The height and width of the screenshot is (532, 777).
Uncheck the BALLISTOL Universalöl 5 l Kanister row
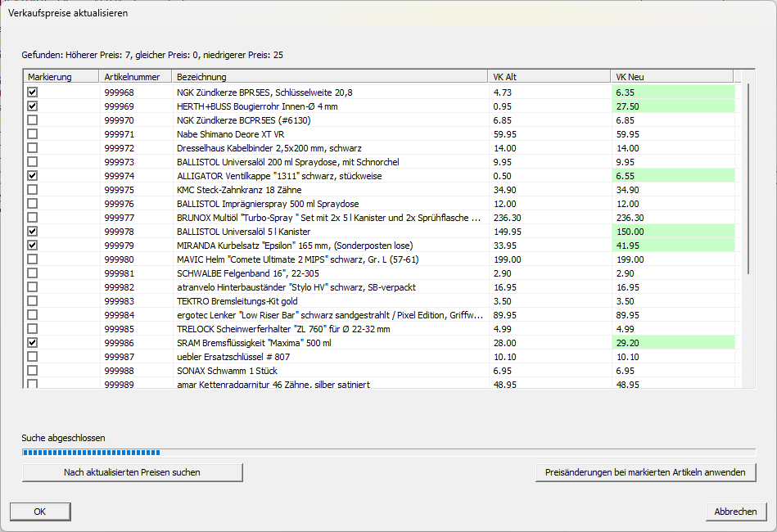click(32, 231)
